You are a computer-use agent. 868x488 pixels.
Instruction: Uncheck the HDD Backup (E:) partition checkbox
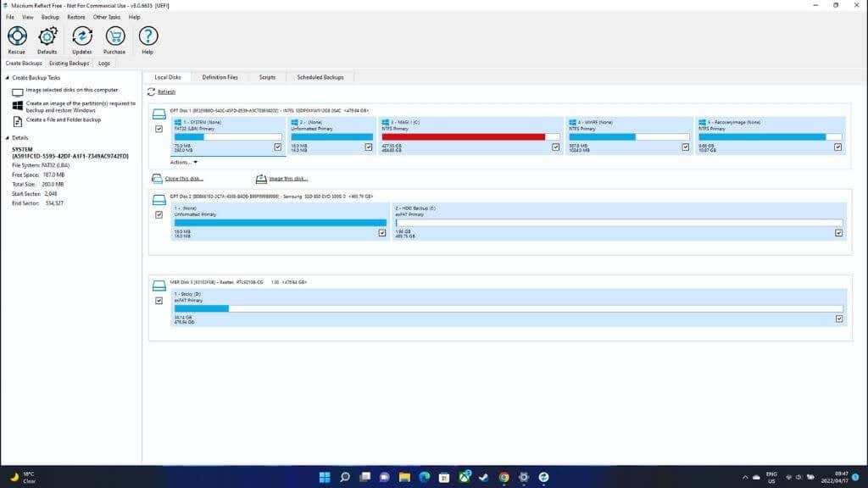(x=839, y=234)
